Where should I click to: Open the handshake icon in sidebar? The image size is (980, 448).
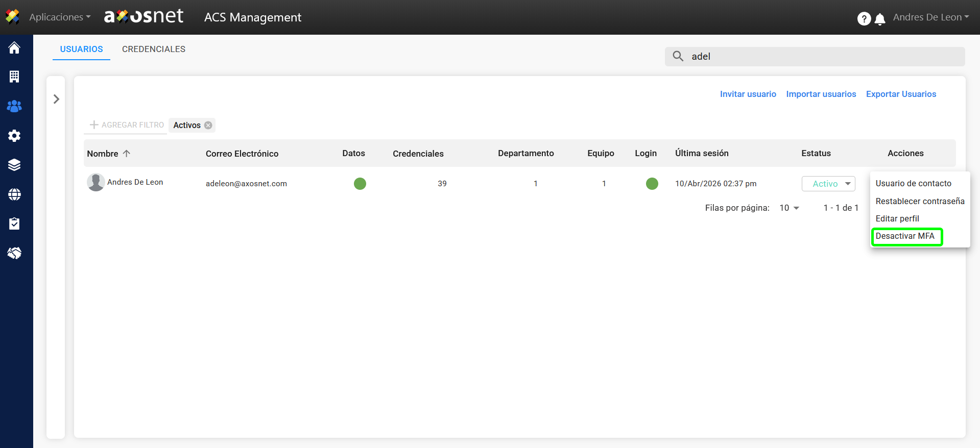click(x=14, y=253)
